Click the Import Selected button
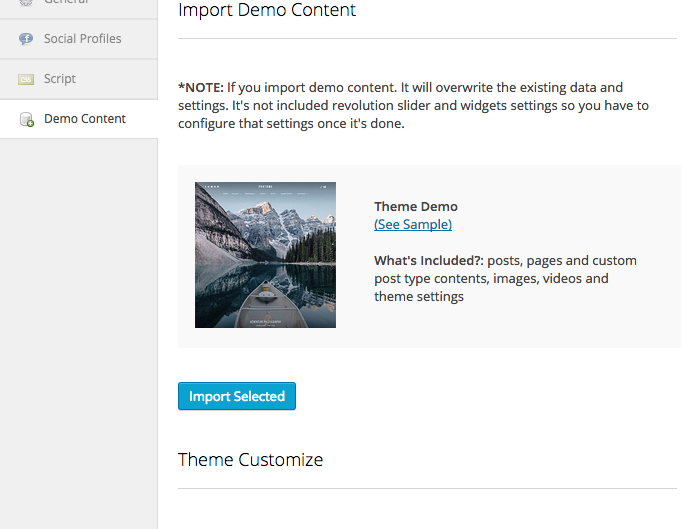 pyautogui.click(x=237, y=396)
